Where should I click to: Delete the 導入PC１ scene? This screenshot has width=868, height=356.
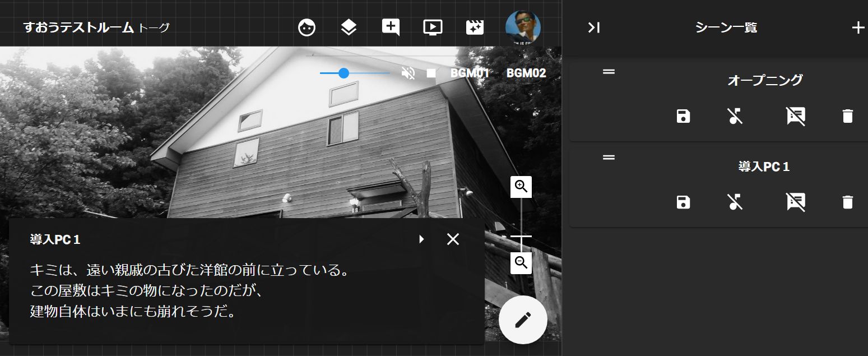tap(847, 202)
